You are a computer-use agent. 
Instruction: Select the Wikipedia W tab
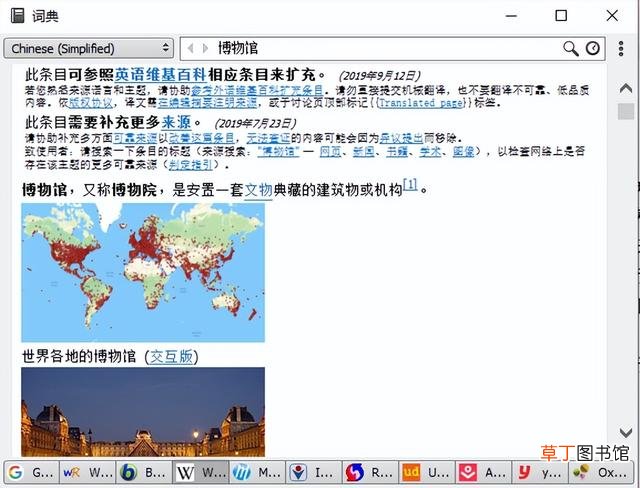(x=200, y=472)
